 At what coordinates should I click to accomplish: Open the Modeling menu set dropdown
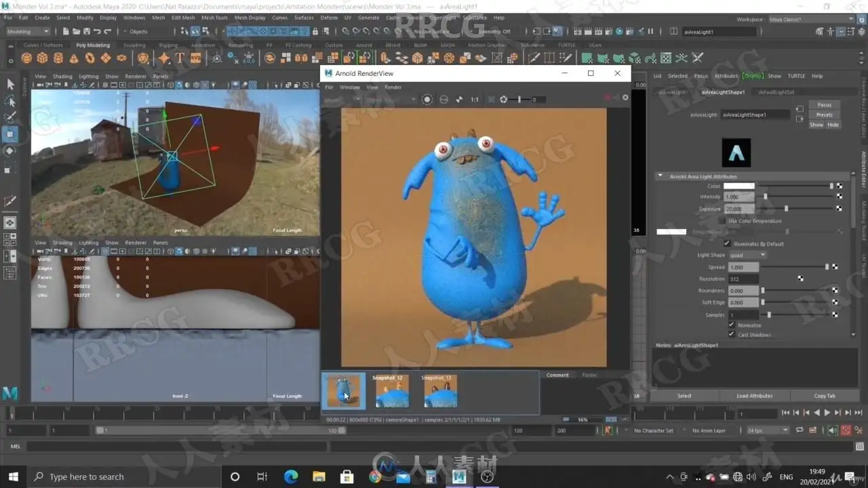click(28, 31)
